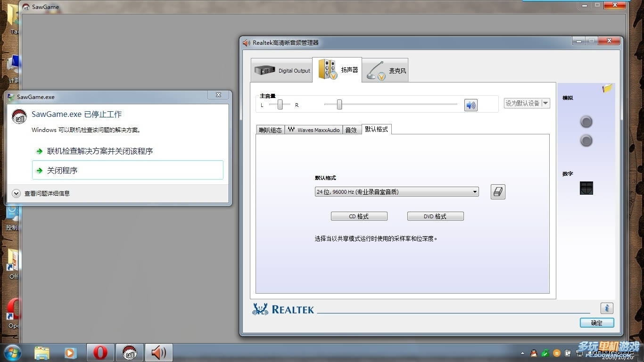Mute the main volume speaker button
This screenshot has width=644, height=362.
[x=471, y=105]
